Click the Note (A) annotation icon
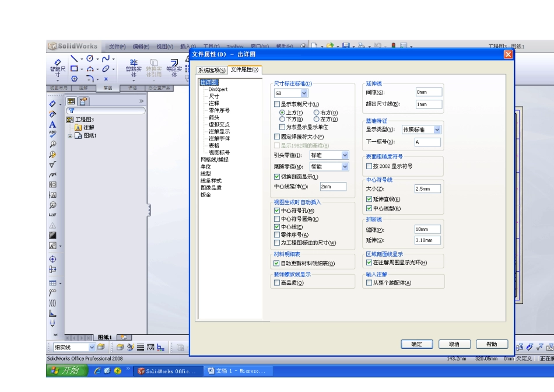Image resolution: width=554 pixels, height=392 pixels. coord(52,124)
